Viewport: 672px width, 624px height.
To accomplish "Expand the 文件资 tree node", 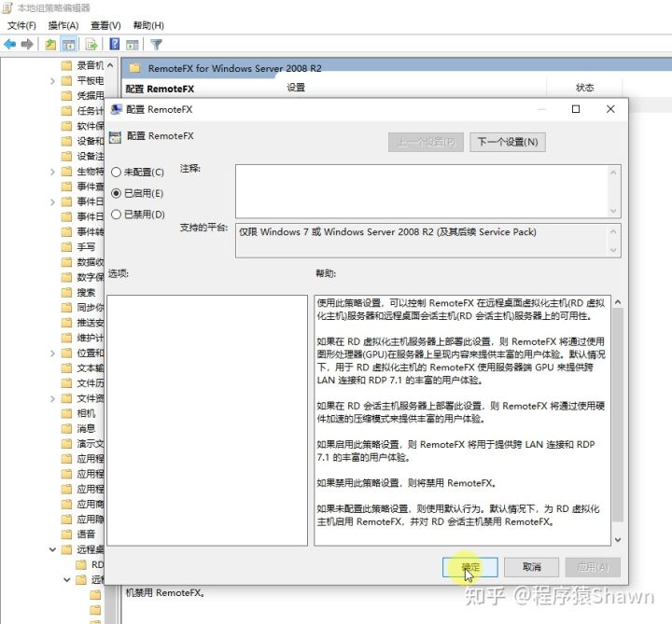I will click(52, 398).
